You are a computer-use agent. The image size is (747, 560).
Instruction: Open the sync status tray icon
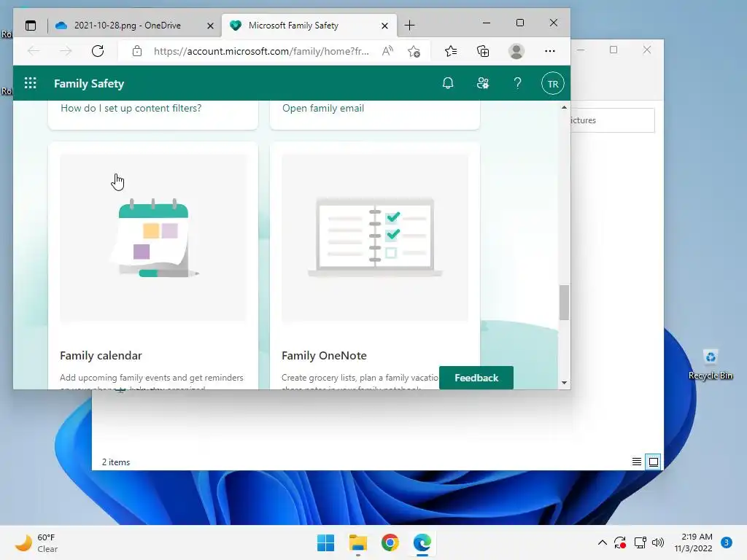click(x=620, y=542)
